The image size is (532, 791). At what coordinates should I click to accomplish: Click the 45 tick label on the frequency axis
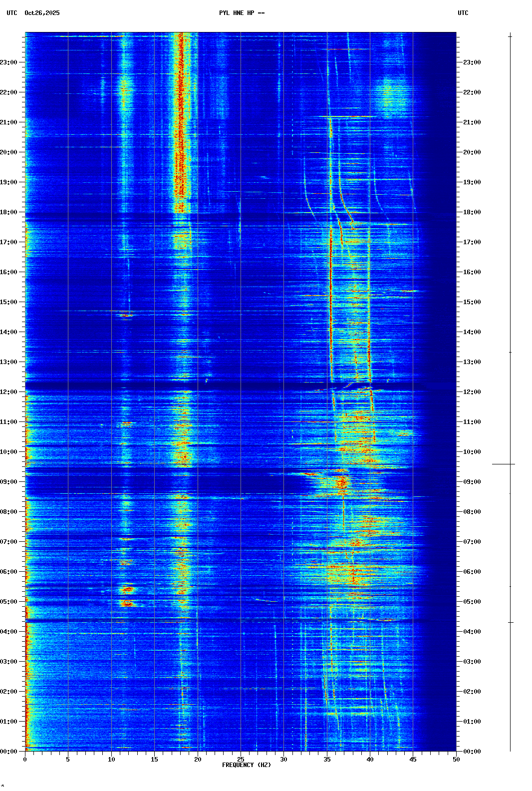tap(413, 760)
